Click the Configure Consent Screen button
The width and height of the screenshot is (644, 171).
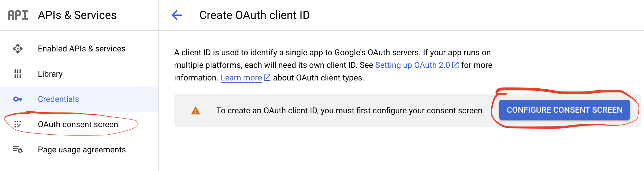565,110
